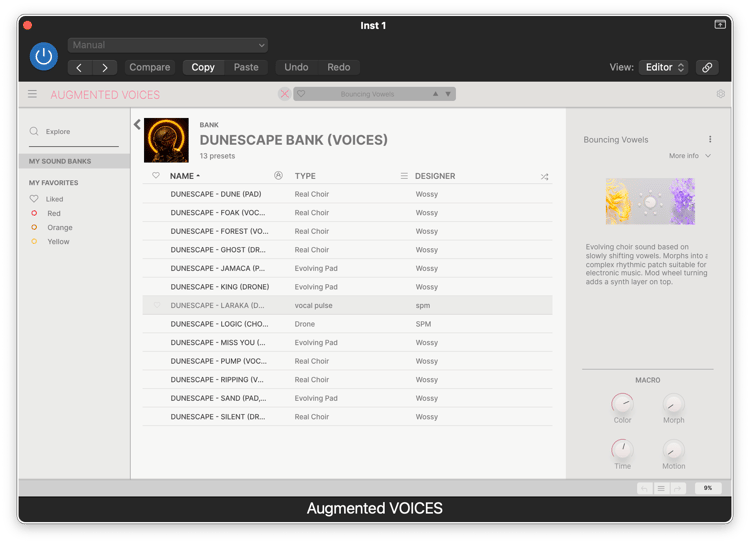Close the preset browser X icon

pyautogui.click(x=285, y=94)
